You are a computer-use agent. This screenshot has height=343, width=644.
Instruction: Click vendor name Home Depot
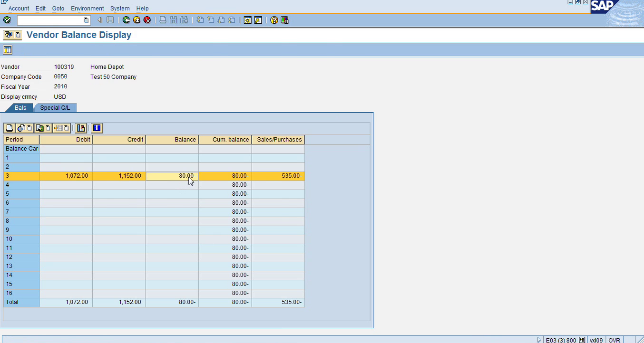(107, 67)
